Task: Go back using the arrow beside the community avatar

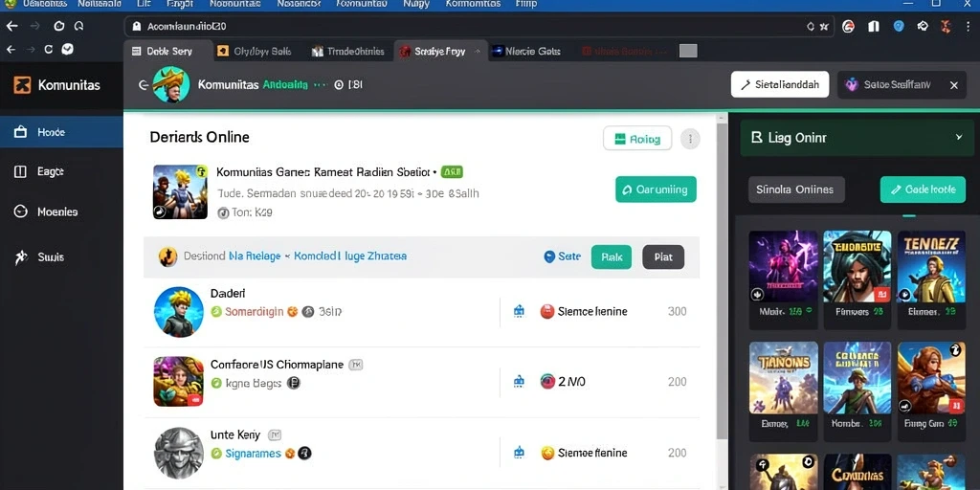Action: pos(144,85)
